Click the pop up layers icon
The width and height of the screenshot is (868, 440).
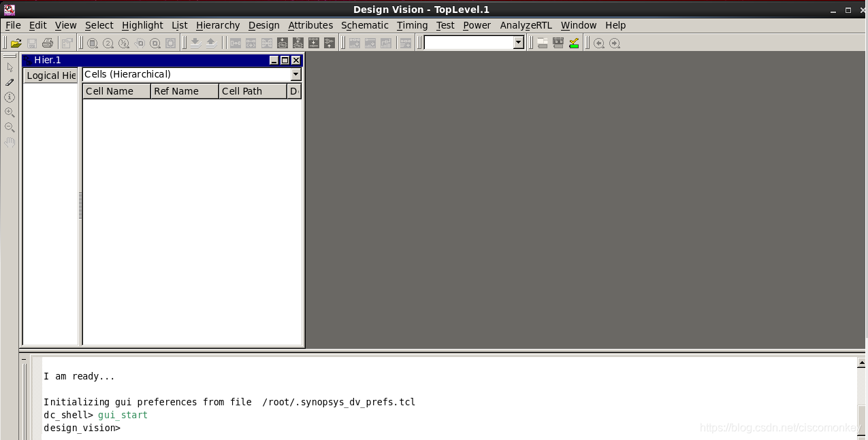click(x=211, y=43)
